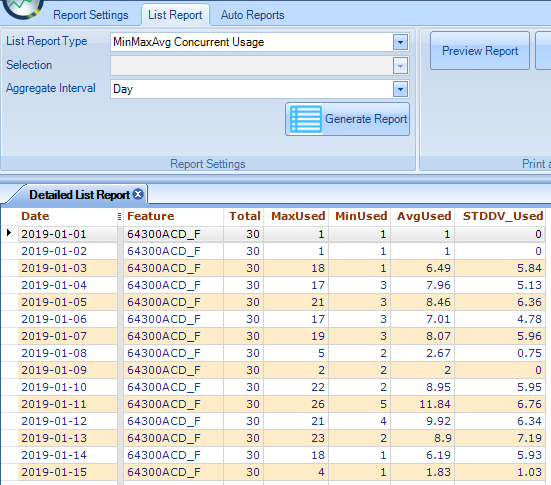551x485 pixels.
Task: Click the Generate Report button
Action: (347, 119)
